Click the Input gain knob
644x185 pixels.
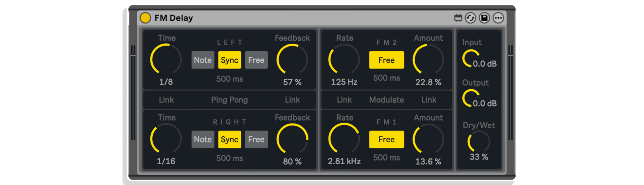[471, 58]
